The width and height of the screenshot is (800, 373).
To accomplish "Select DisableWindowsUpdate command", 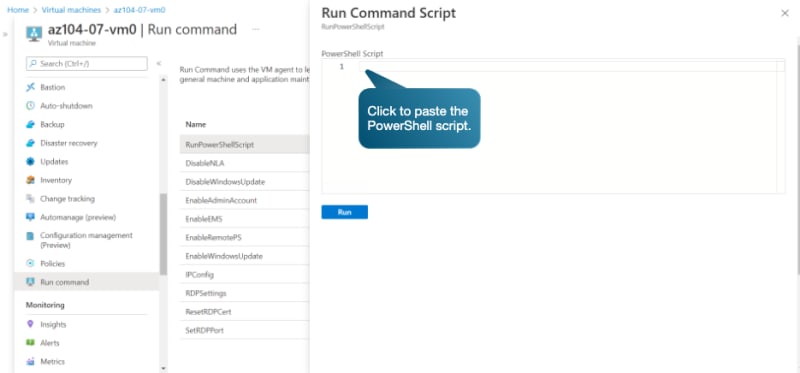I will coord(244,182).
